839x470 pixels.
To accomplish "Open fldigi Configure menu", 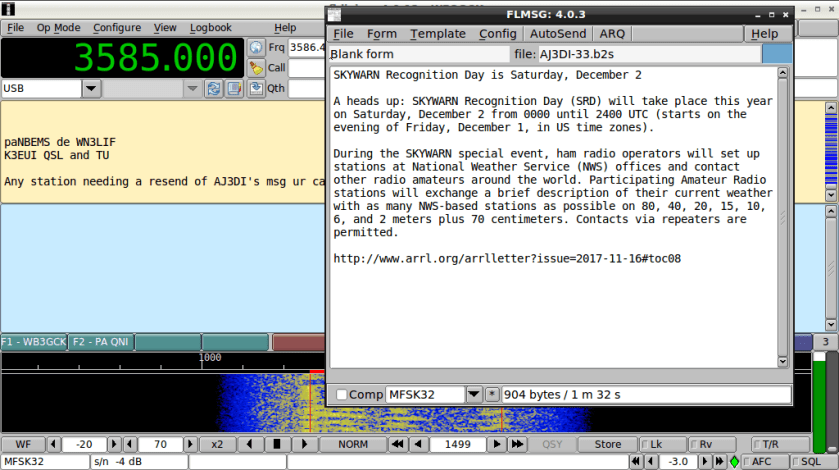I will pos(117,28).
